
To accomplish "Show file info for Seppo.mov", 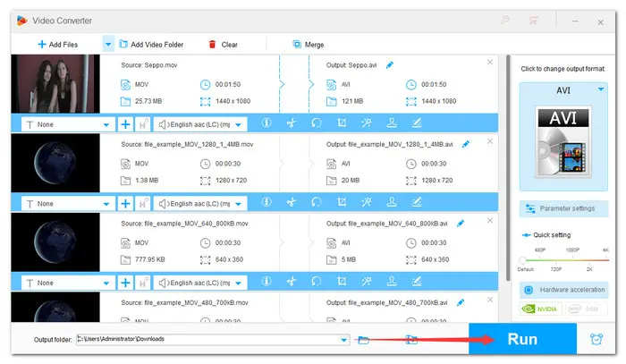I will [266, 123].
